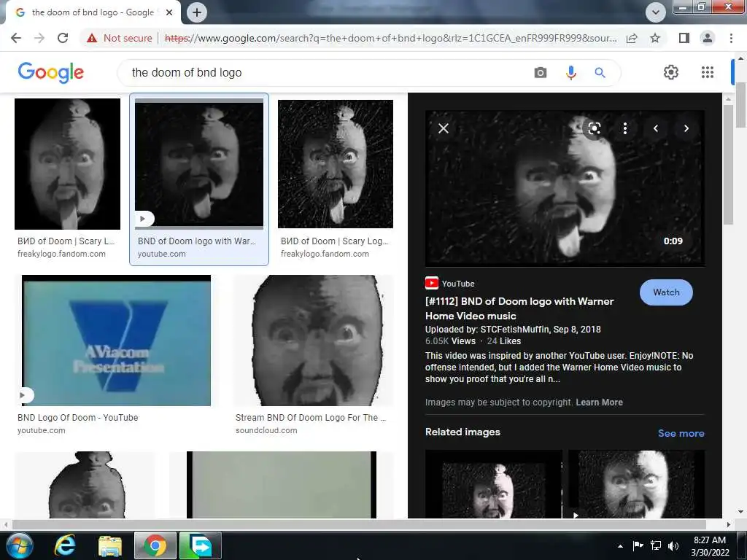Reload the current page
The image size is (747, 560).
tap(63, 38)
